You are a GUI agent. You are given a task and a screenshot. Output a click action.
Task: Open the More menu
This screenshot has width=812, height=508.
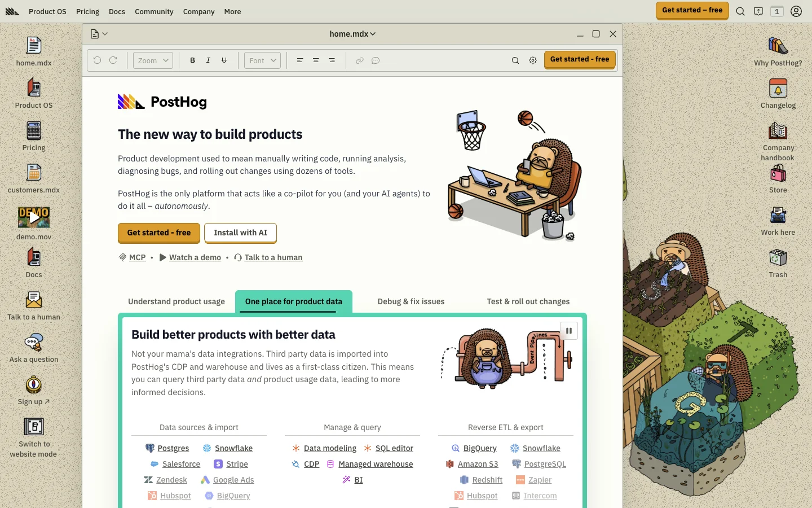pos(232,11)
